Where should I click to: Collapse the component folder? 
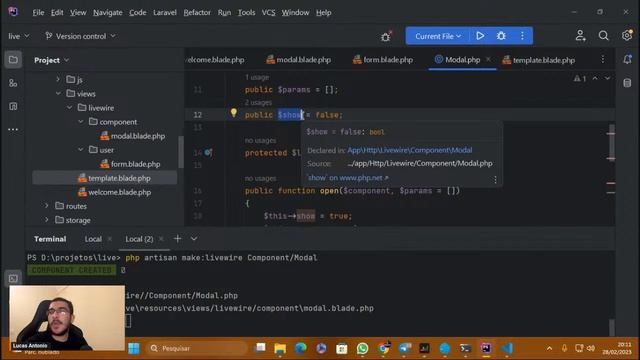click(x=81, y=122)
